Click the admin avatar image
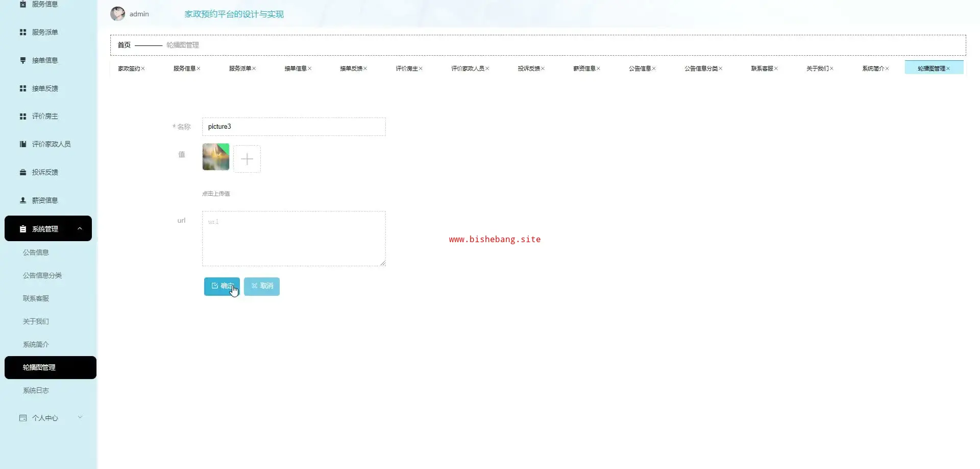The height and width of the screenshot is (469, 980). (118, 14)
